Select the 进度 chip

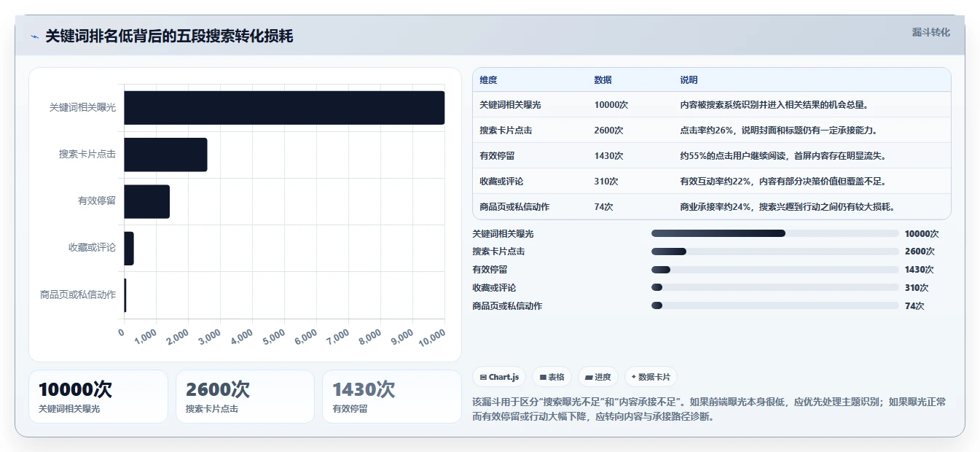pyautogui.click(x=597, y=377)
